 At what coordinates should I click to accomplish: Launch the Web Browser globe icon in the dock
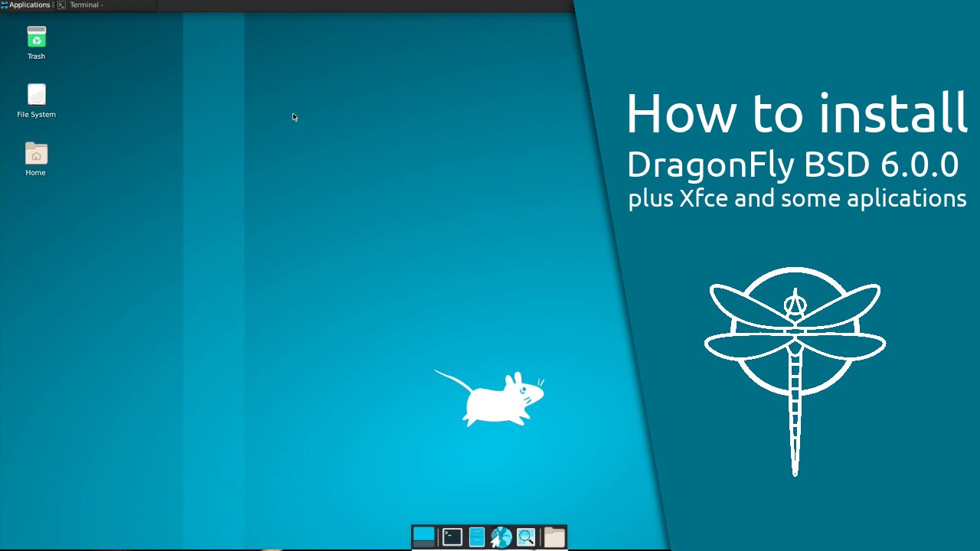click(x=501, y=537)
